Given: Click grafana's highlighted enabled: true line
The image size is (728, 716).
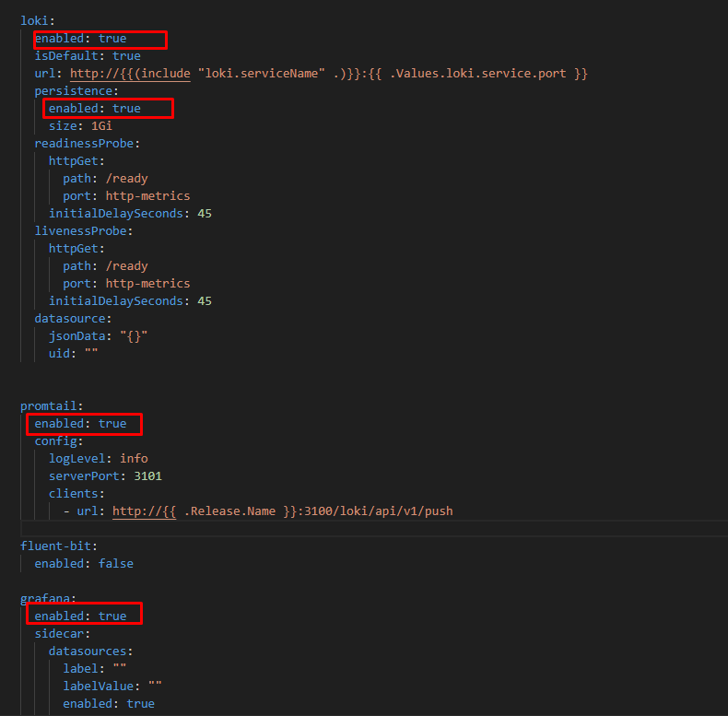Looking at the screenshot, I should 84,614.
